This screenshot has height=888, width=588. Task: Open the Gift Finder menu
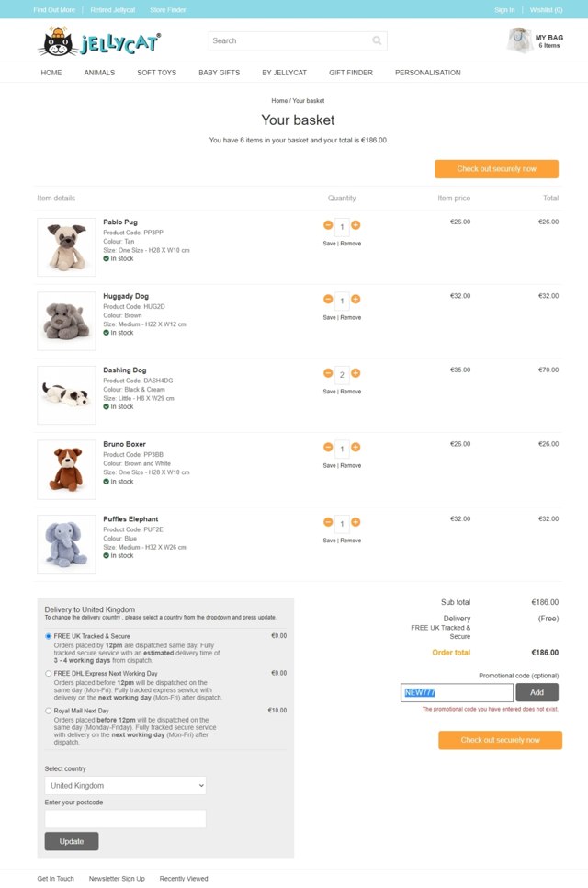pyautogui.click(x=351, y=73)
